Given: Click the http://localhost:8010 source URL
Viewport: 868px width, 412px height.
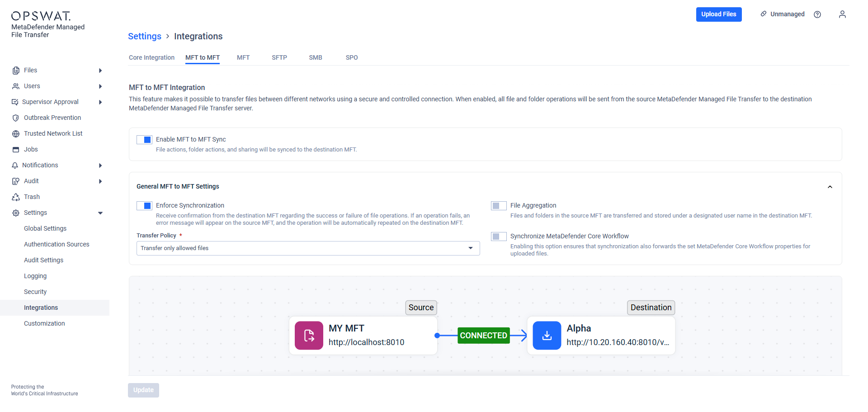Looking at the screenshot, I should coord(366,342).
